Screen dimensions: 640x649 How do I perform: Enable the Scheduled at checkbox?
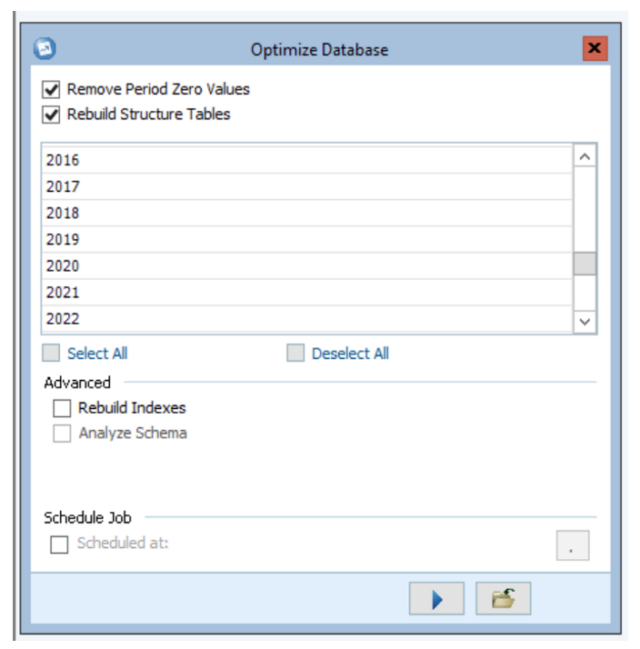59,544
